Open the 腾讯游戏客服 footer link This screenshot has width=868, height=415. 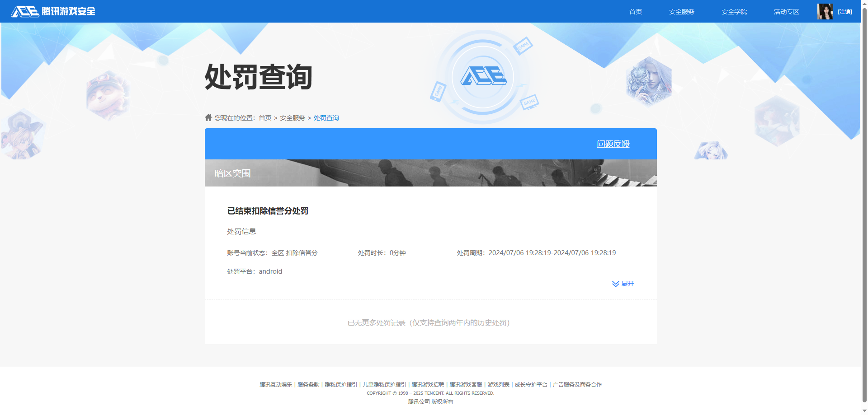(x=466, y=384)
